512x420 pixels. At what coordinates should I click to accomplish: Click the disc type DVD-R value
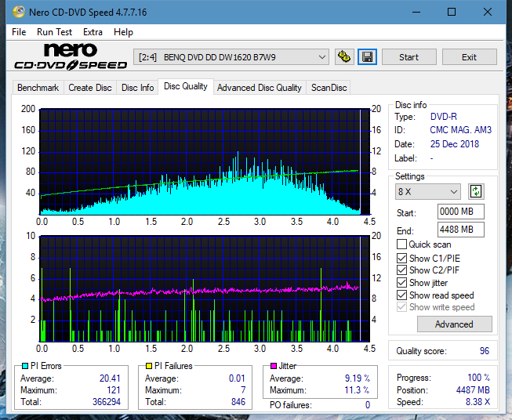[444, 117]
